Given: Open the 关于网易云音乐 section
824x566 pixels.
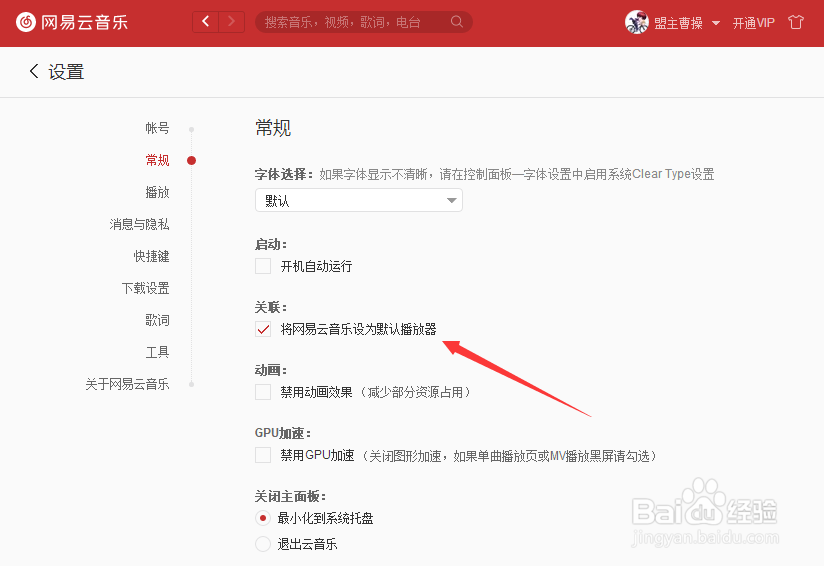Looking at the screenshot, I should (x=127, y=384).
